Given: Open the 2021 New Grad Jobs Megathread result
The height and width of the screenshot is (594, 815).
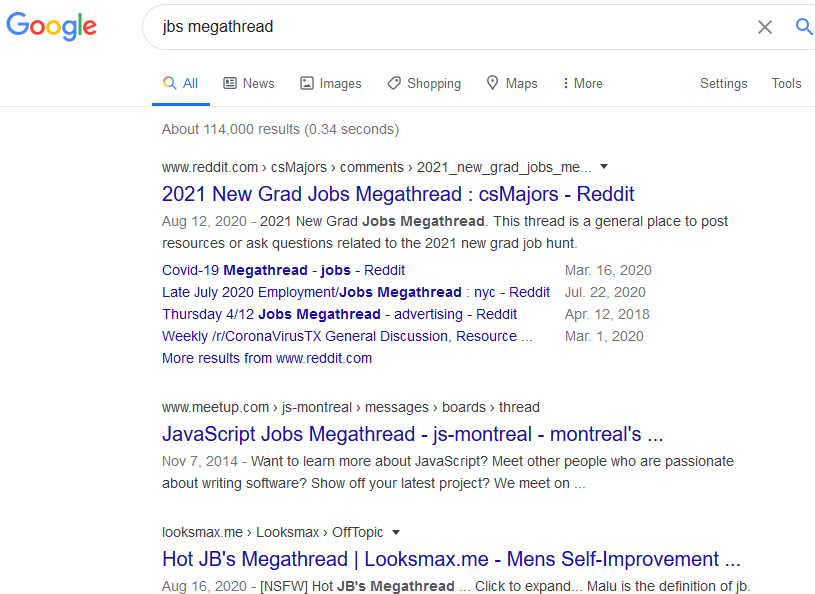Looking at the screenshot, I should [398, 194].
